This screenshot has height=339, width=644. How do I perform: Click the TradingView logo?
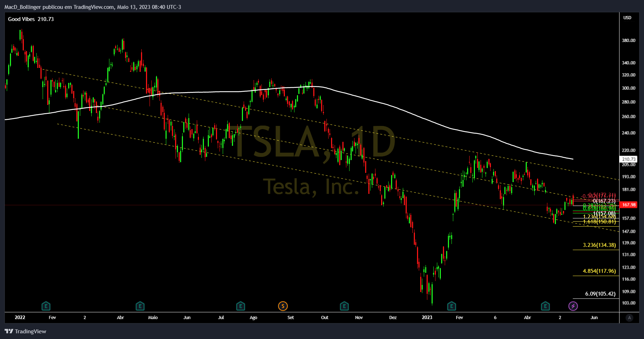pyautogui.click(x=25, y=331)
